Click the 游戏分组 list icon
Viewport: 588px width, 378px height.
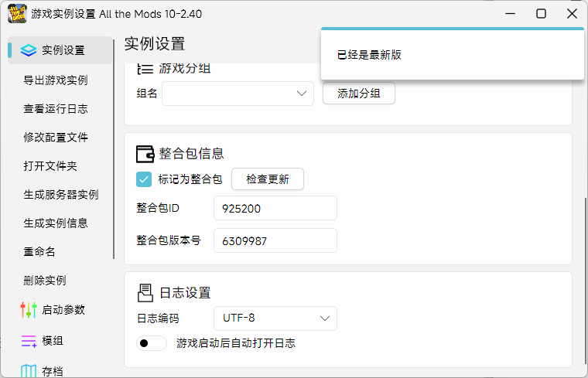[145, 69]
